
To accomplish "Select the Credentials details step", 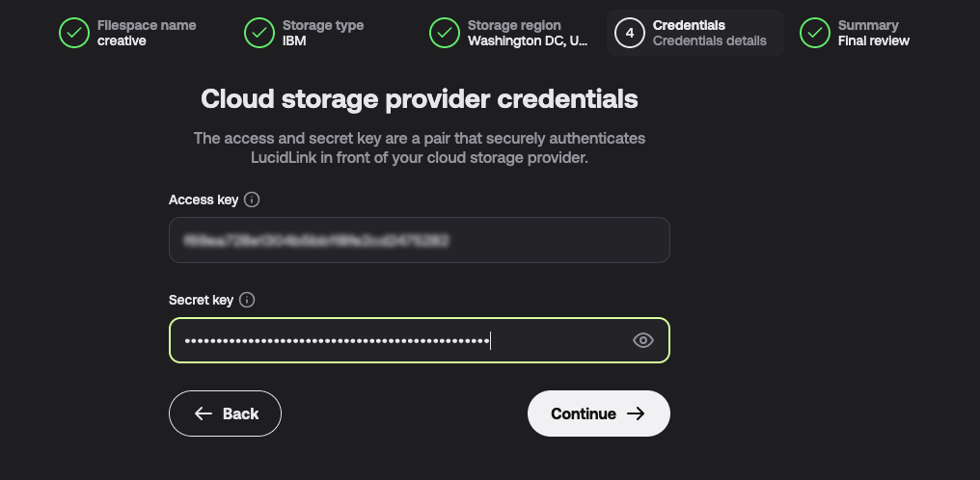I will (x=695, y=33).
